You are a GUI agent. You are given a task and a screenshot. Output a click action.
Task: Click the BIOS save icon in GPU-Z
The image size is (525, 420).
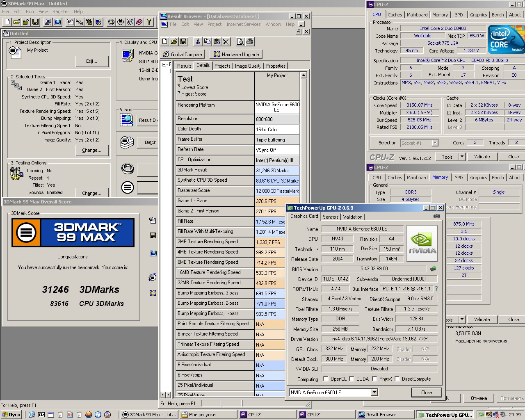tap(433, 269)
